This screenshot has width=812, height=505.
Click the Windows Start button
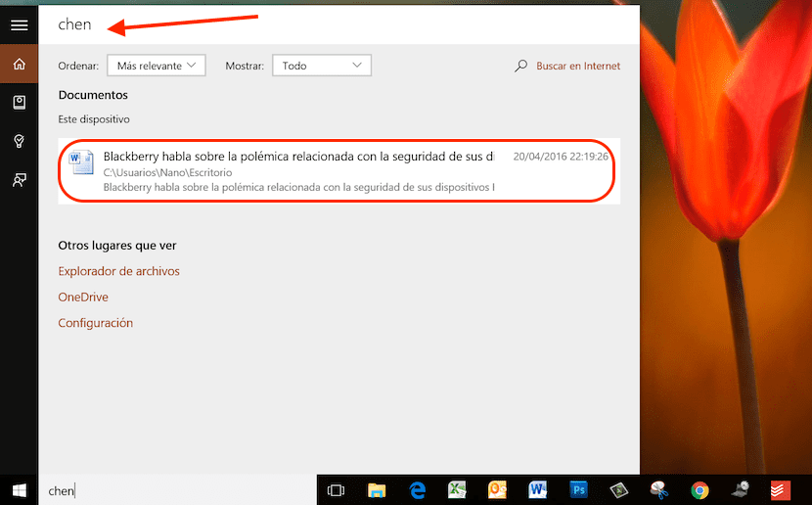click(20, 490)
